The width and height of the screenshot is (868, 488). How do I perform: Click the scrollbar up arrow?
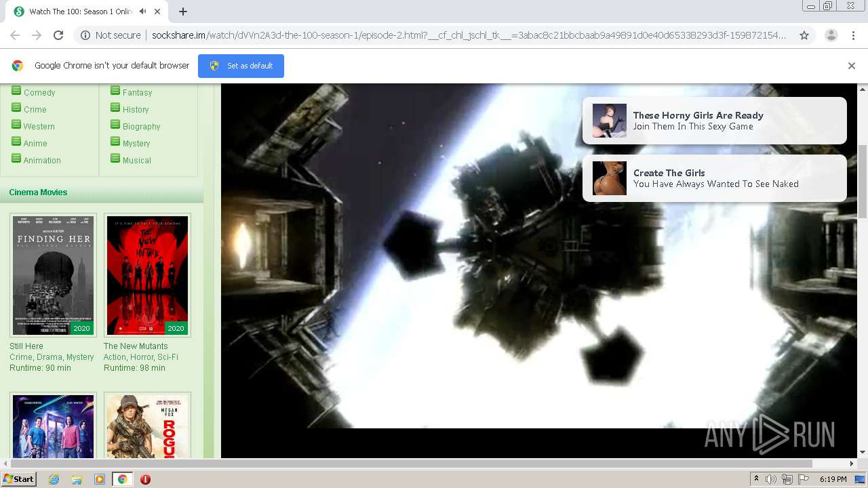coord(863,89)
